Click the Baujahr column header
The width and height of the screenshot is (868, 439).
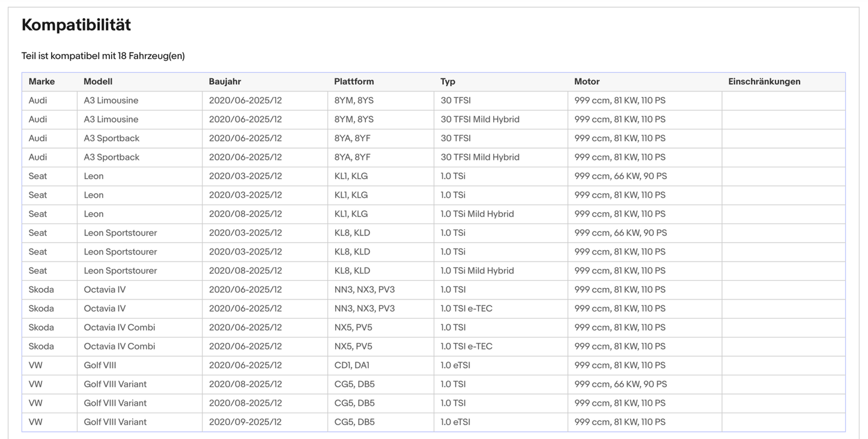(x=225, y=82)
